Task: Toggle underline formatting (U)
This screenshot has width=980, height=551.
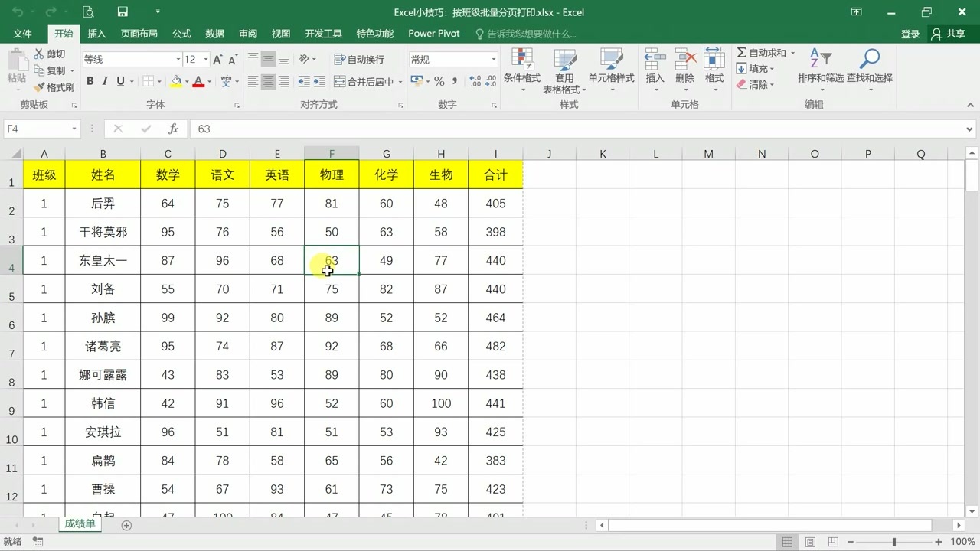Action: 120,81
